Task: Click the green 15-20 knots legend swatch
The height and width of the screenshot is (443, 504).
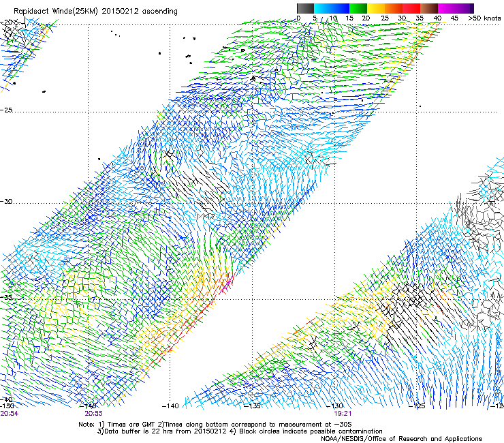Action: click(x=358, y=8)
